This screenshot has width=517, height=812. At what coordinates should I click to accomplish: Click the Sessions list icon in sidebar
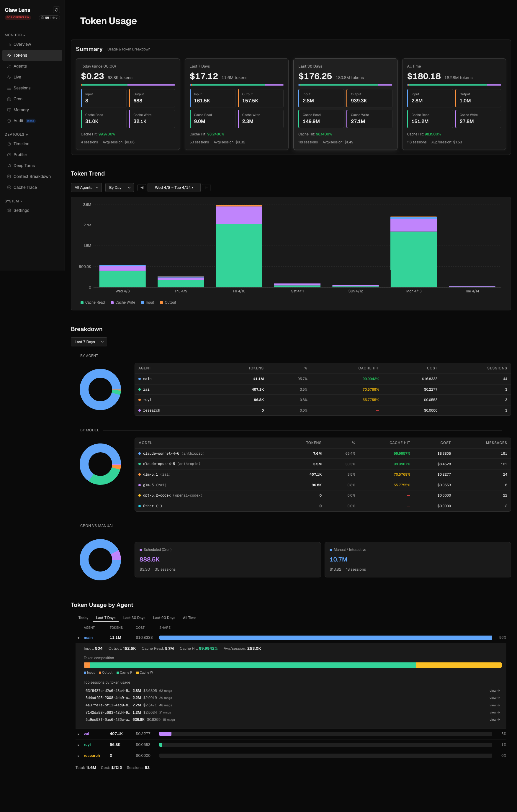click(x=9, y=88)
